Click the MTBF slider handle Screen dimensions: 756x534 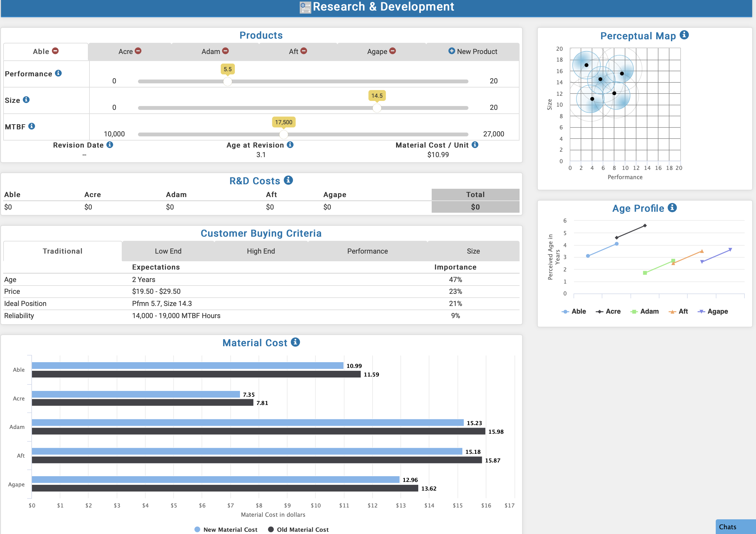pyautogui.click(x=283, y=134)
